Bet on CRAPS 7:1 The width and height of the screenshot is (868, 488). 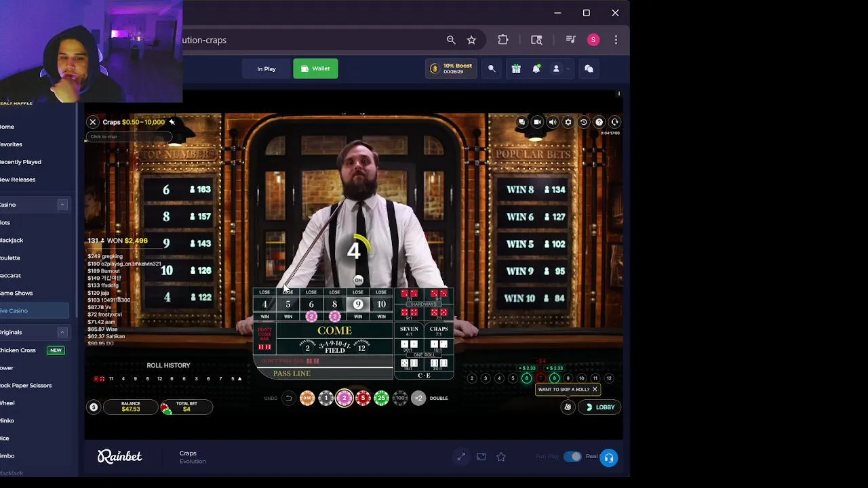coord(439,331)
